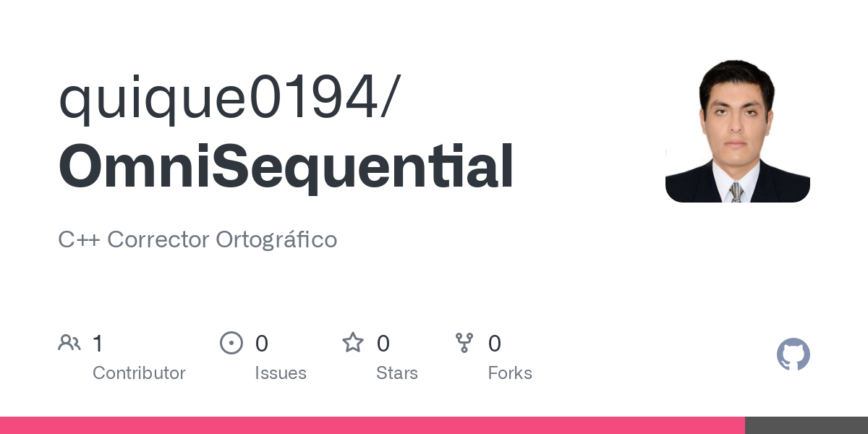This screenshot has width=868, height=434.
Task: Click the Stars star icon
Action: 353,343
